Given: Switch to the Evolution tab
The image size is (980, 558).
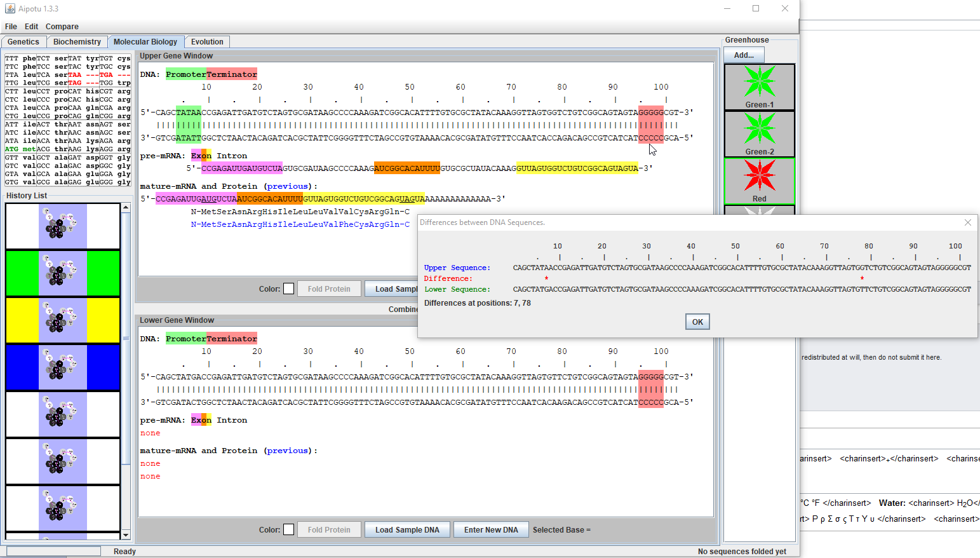Looking at the screenshot, I should click(x=207, y=42).
